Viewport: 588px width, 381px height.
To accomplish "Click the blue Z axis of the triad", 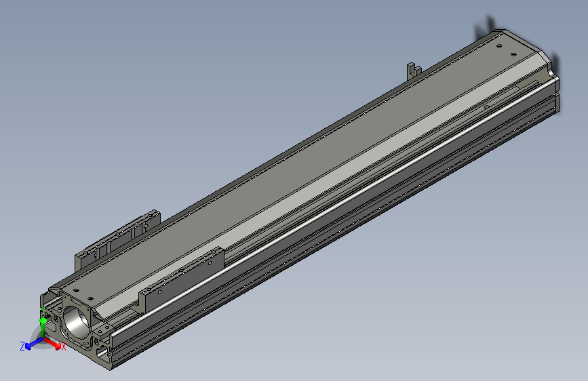I will coord(34,344).
